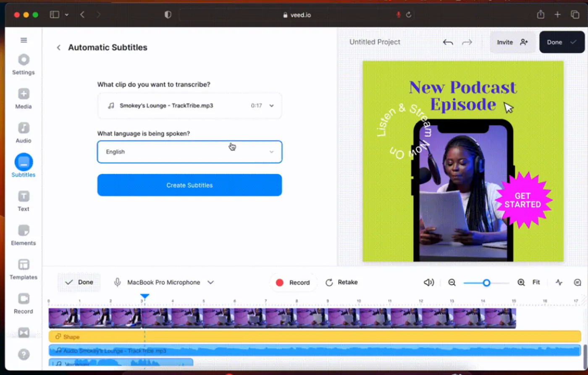The height and width of the screenshot is (375, 588).
Task: Zoom out the timeline
Action: pos(452,283)
